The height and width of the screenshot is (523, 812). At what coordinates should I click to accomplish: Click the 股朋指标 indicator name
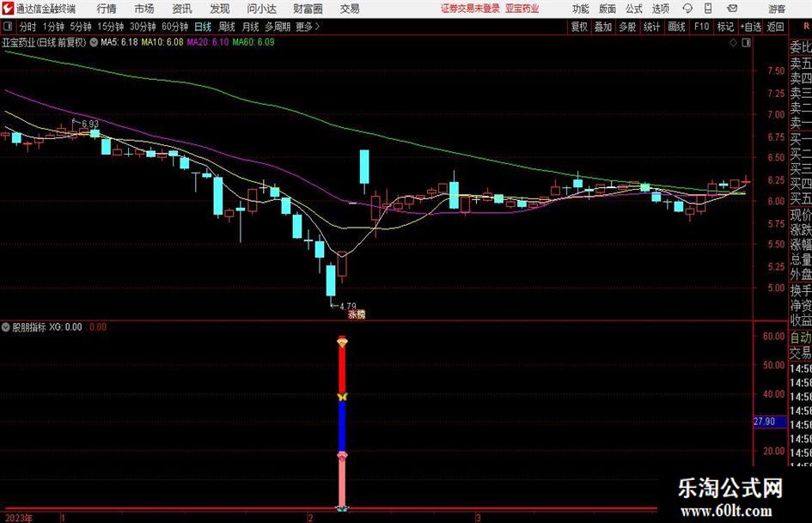pyautogui.click(x=29, y=327)
